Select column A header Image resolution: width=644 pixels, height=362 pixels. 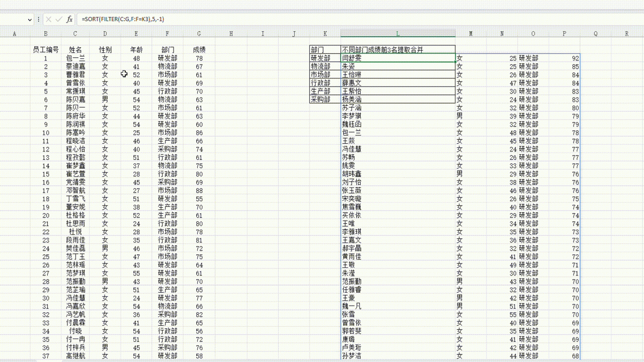[14, 34]
